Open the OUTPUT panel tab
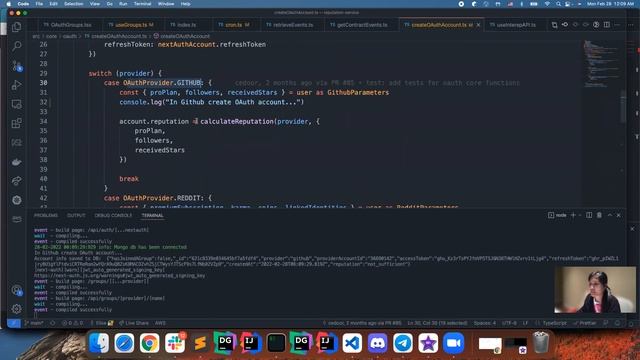The image size is (640, 360). [76, 215]
